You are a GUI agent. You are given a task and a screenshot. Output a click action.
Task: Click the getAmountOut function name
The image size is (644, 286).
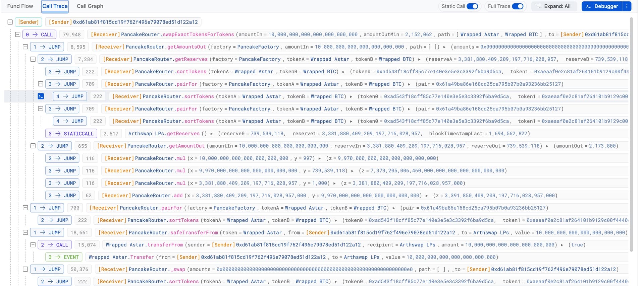[x=186, y=146]
